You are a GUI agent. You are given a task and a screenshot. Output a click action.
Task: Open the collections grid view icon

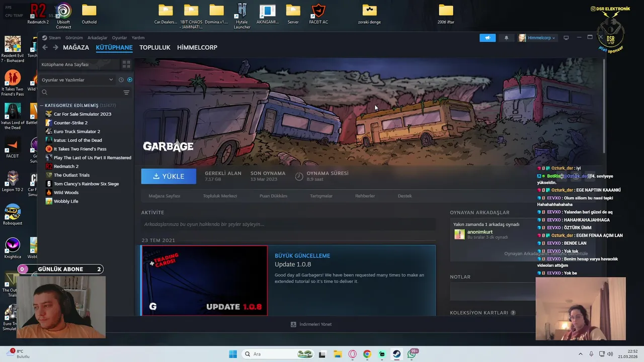[x=126, y=64]
